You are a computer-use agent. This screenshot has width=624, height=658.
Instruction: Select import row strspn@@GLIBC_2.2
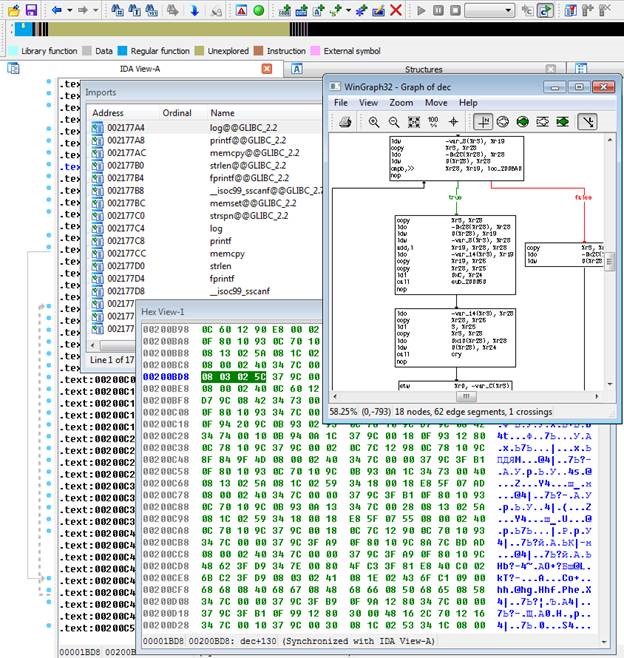(x=206, y=216)
